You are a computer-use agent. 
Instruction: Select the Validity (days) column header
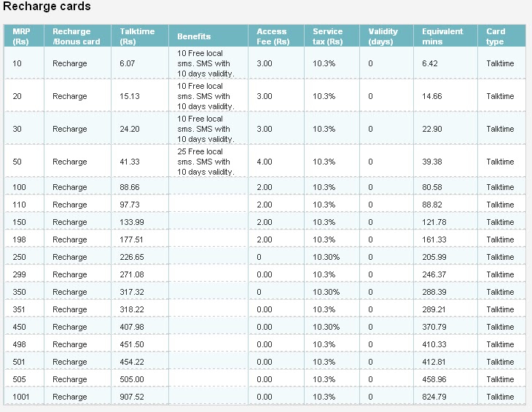383,36
